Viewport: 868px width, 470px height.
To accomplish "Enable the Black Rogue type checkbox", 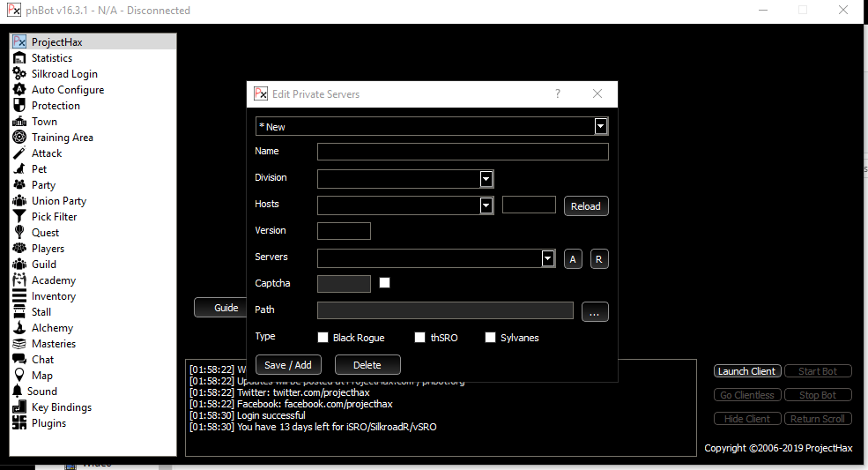I will coord(323,338).
